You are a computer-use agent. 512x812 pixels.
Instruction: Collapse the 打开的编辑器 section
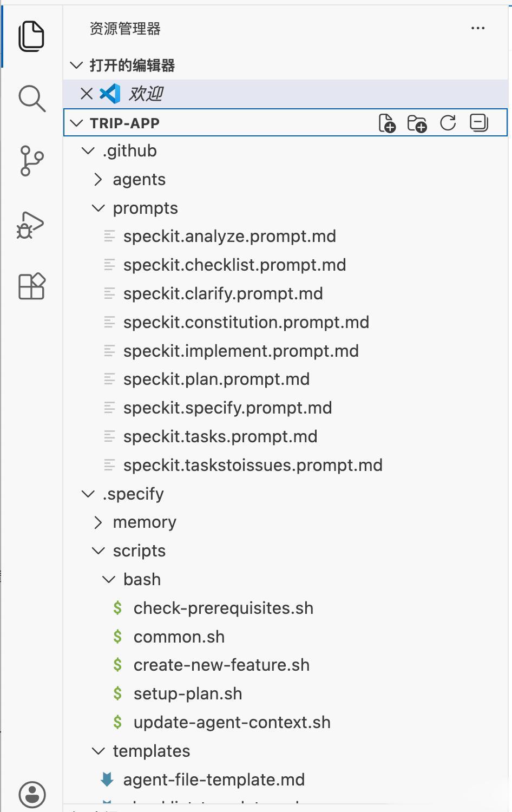pyautogui.click(x=132, y=66)
